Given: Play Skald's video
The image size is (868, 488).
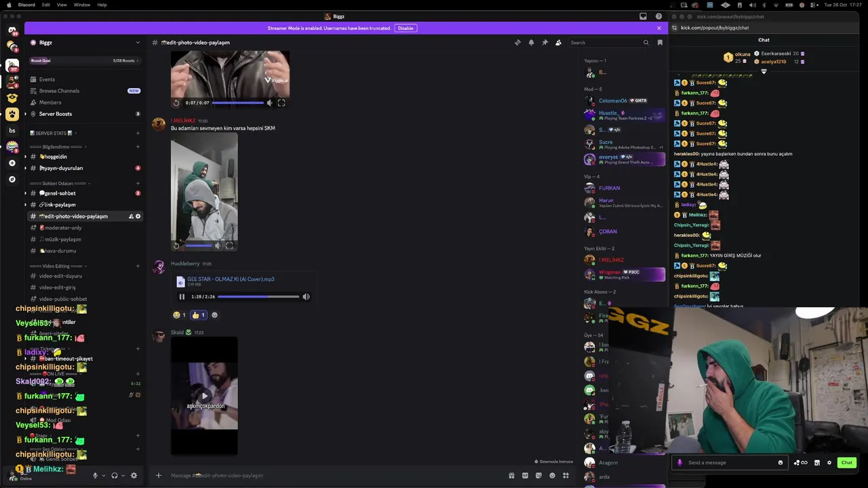Looking at the screenshot, I should tap(204, 396).
